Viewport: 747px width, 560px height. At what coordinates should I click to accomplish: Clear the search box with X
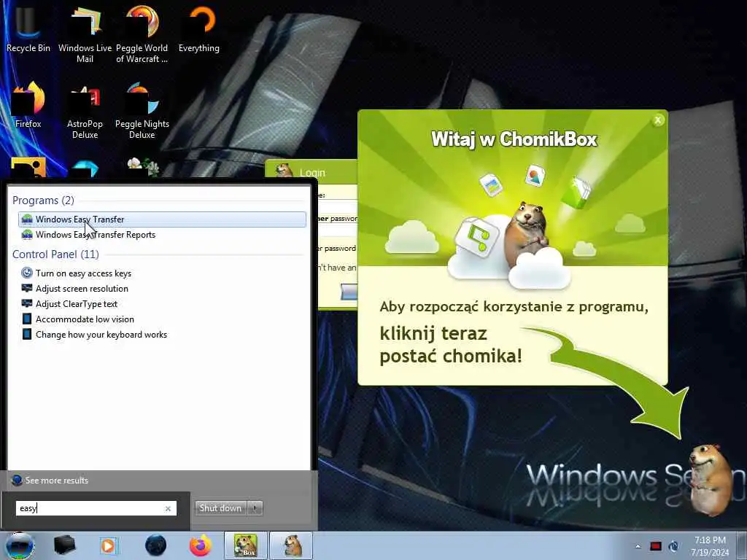coord(168,508)
